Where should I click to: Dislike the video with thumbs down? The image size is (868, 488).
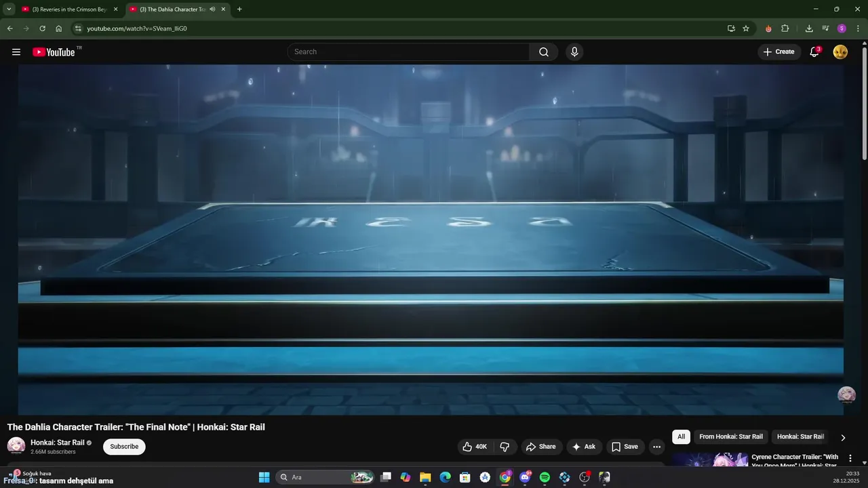pyautogui.click(x=505, y=447)
